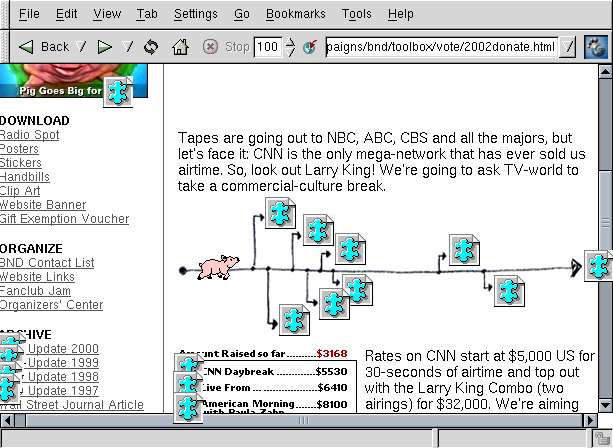This screenshot has height=448, width=613.
Task: Open the Tools menu
Action: [357, 14]
